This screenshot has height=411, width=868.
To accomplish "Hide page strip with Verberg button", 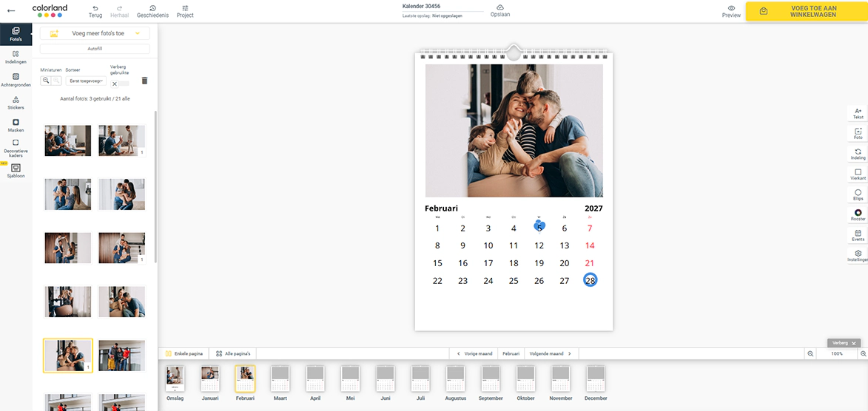I will [x=844, y=343].
